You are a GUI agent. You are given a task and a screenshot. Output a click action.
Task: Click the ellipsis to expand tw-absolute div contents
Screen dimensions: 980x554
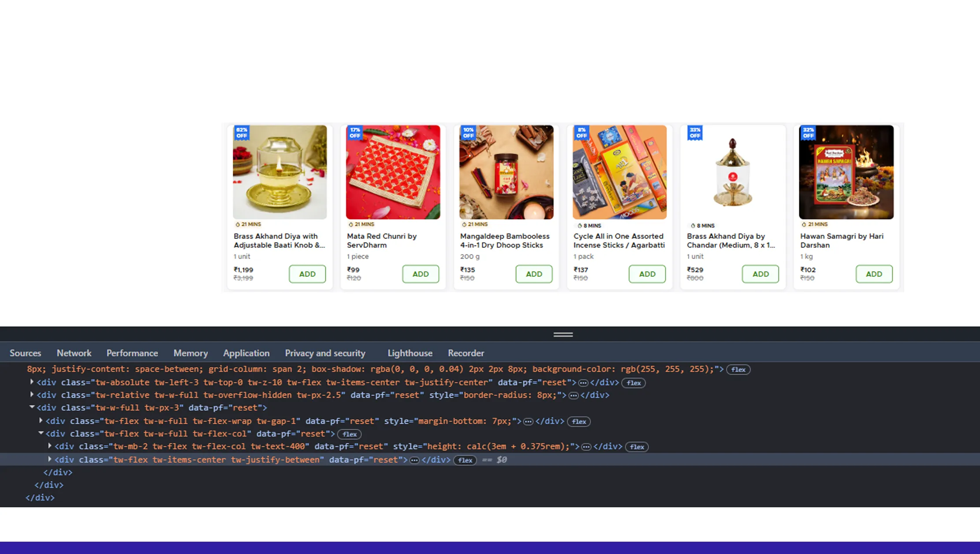(x=583, y=383)
